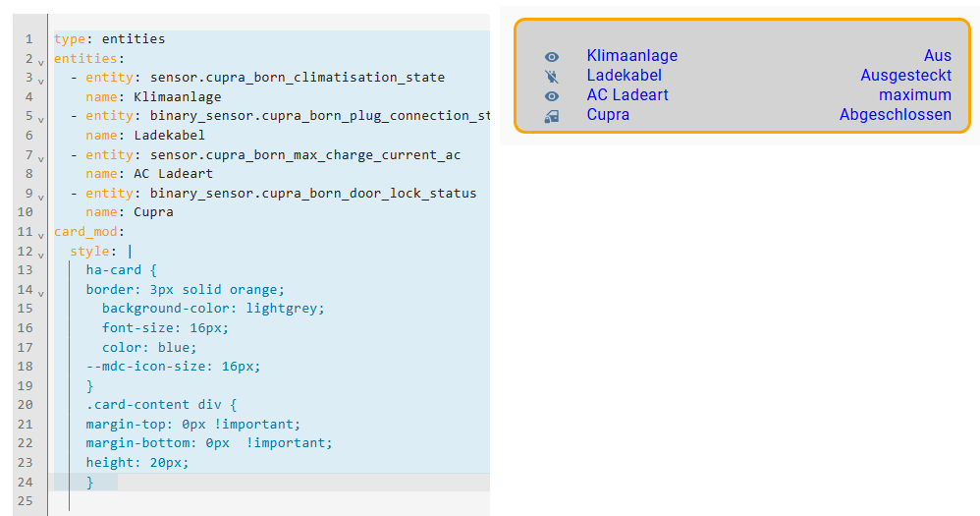The height and width of the screenshot is (516, 980).
Task: Collapse the style block at line 12
Action: point(40,254)
